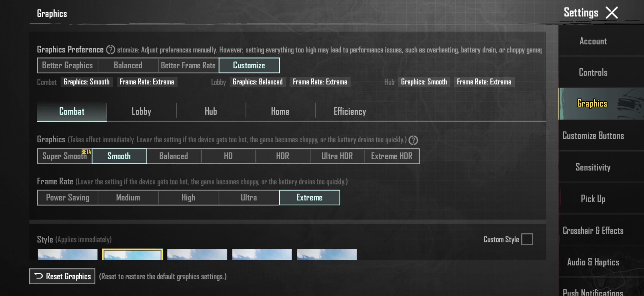Screen dimensions: 644x296
Task: Open Customize Buttons section
Action: (593, 135)
